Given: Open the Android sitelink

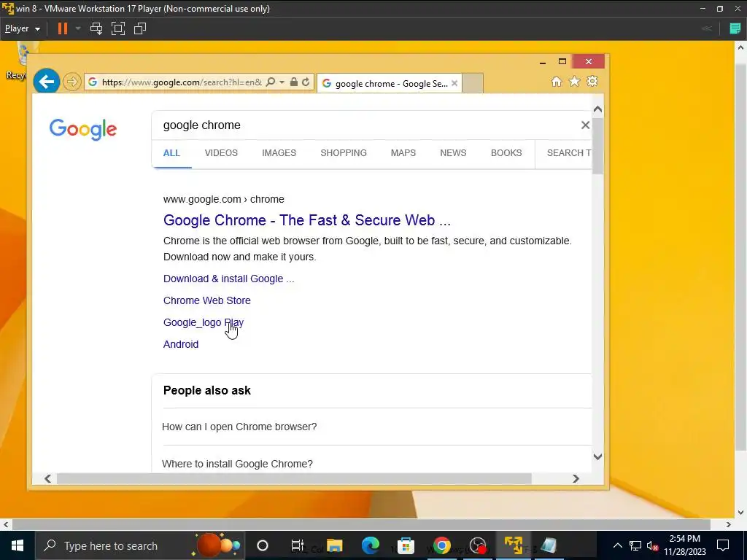Looking at the screenshot, I should tap(181, 344).
